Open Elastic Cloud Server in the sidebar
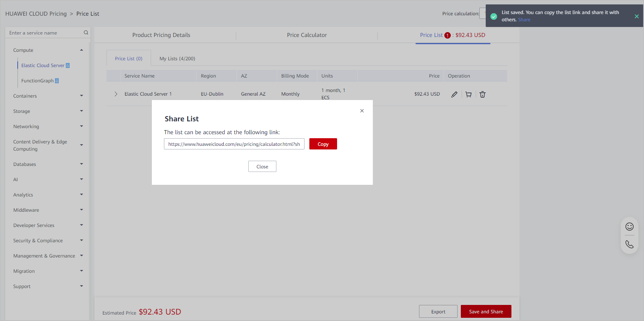The image size is (644, 321). point(43,65)
